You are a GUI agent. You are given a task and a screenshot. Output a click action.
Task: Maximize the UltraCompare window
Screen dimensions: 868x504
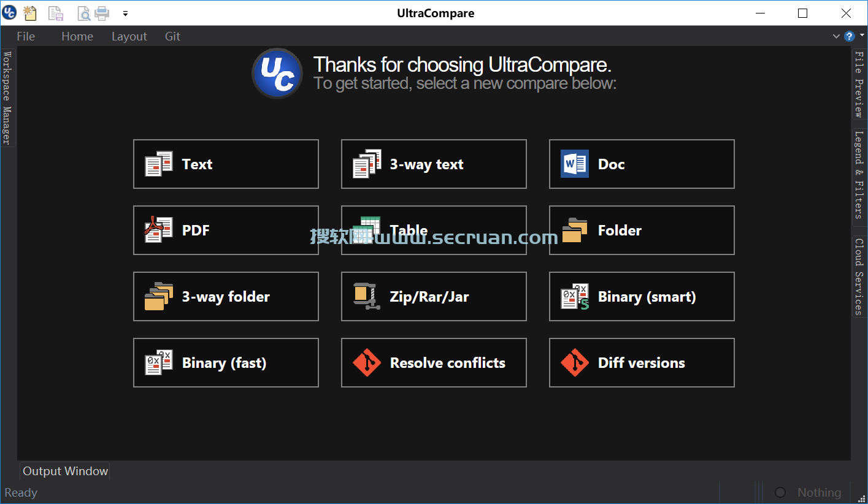coord(803,13)
